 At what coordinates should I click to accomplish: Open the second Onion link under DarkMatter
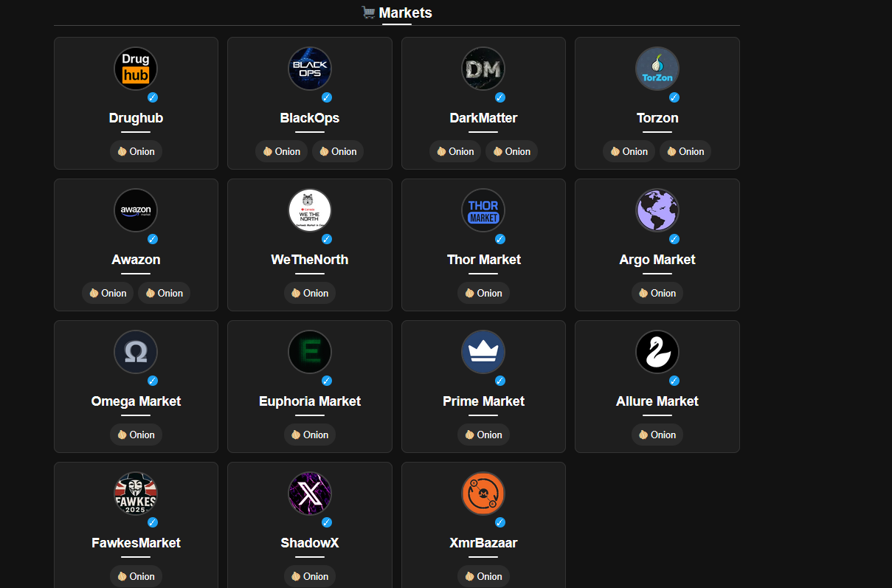511,151
